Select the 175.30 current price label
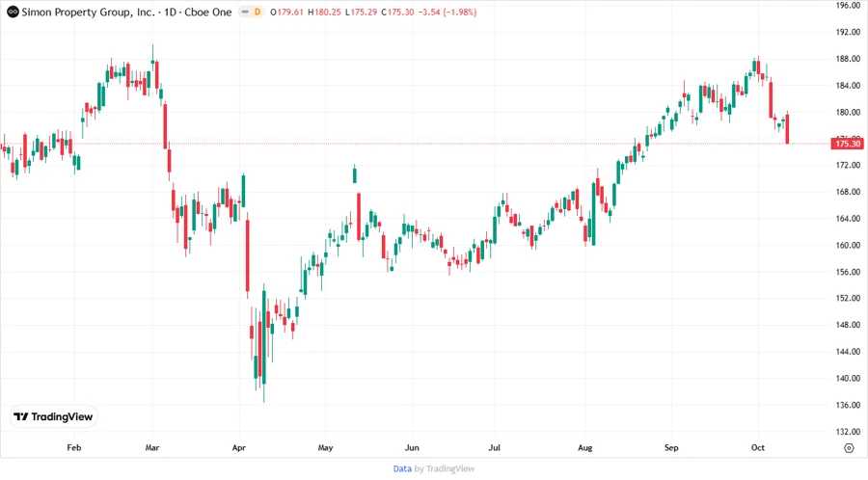Viewport: 868px width, 480px height. pyautogui.click(x=848, y=144)
